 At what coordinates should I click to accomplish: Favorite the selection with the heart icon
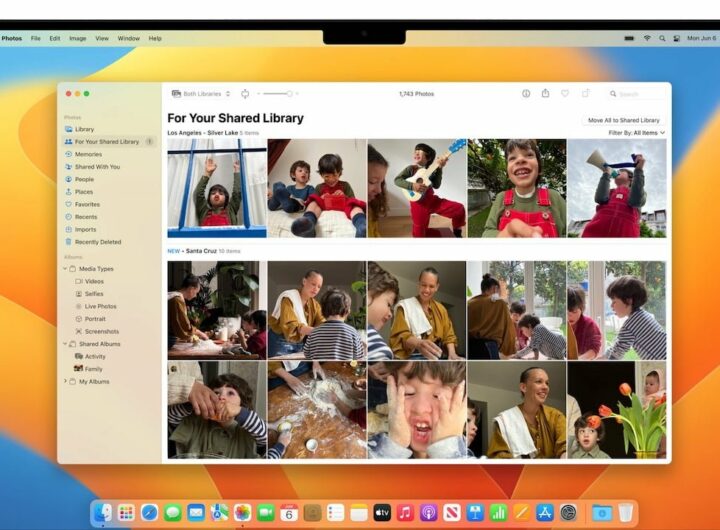[x=565, y=93]
